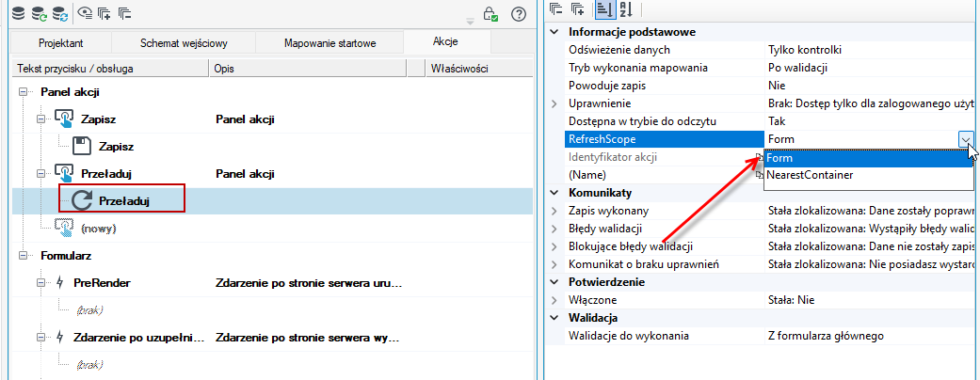Switch to the Projektant tab

click(60, 43)
